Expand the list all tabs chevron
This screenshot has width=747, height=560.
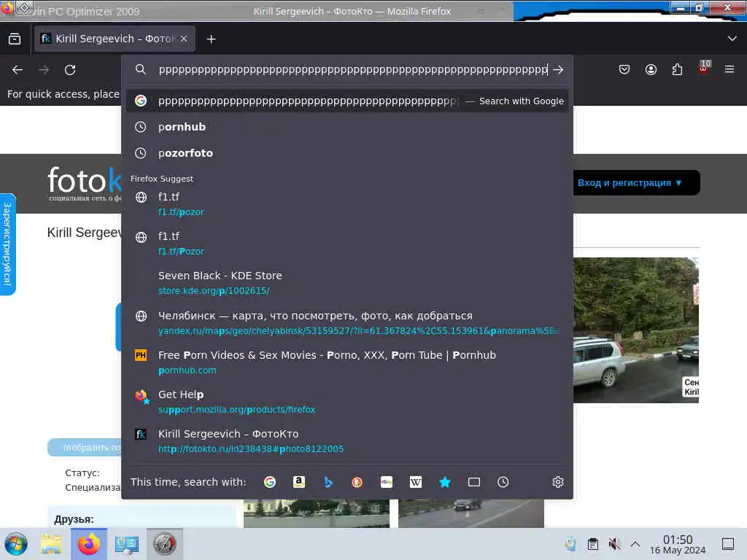pyautogui.click(x=732, y=39)
